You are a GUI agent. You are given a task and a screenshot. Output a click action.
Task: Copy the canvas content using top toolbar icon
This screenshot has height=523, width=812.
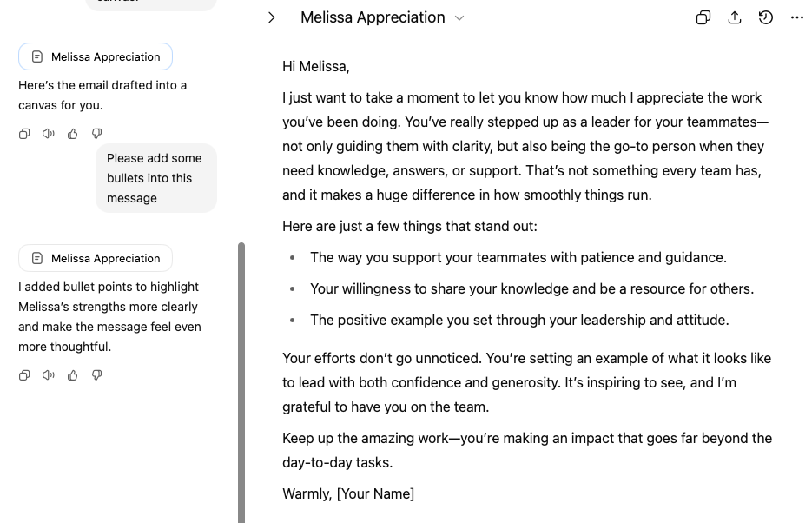pos(703,17)
